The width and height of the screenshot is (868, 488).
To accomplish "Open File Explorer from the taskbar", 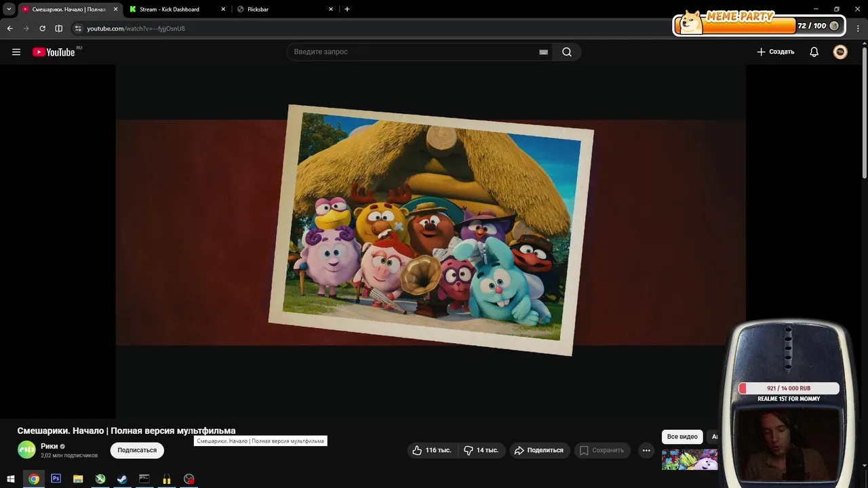I will pyautogui.click(x=78, y=479).
